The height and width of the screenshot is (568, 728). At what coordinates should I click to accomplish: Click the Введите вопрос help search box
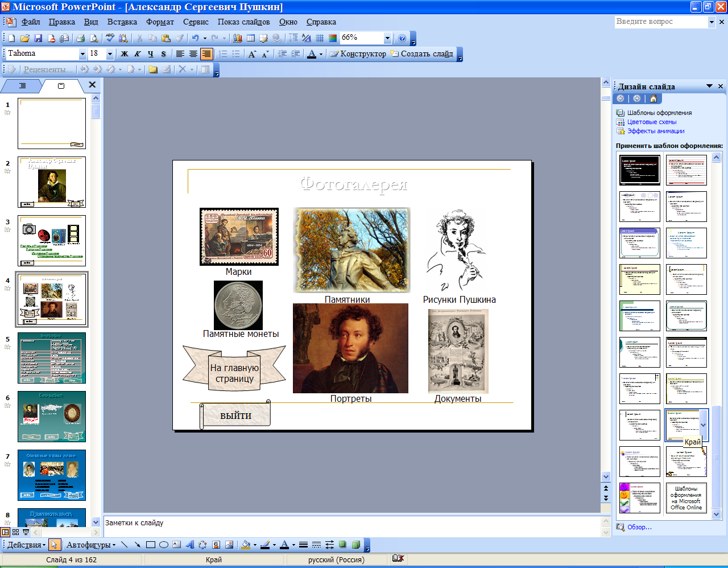pos(661,22)
